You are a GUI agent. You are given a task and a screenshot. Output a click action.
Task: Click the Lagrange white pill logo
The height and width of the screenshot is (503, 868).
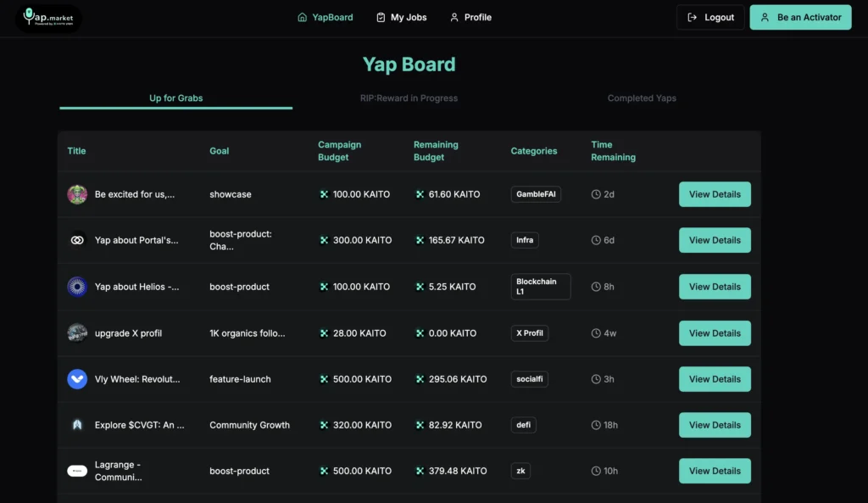point(77,471)
